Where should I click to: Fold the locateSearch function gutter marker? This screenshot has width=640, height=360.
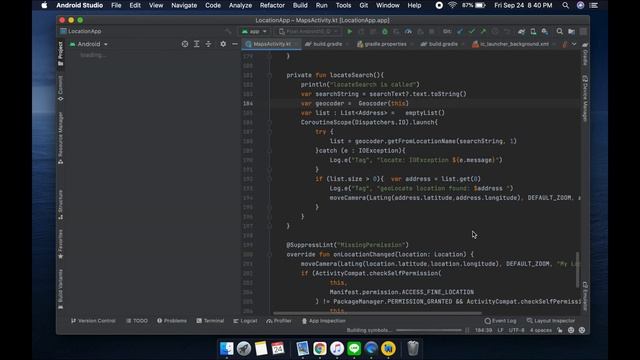coord(269,75)
